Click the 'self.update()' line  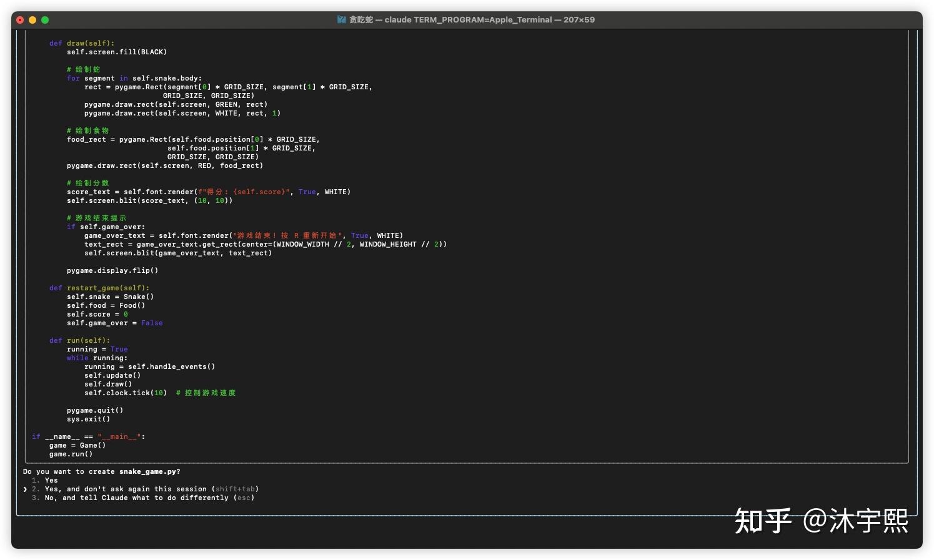pos(112,375)
